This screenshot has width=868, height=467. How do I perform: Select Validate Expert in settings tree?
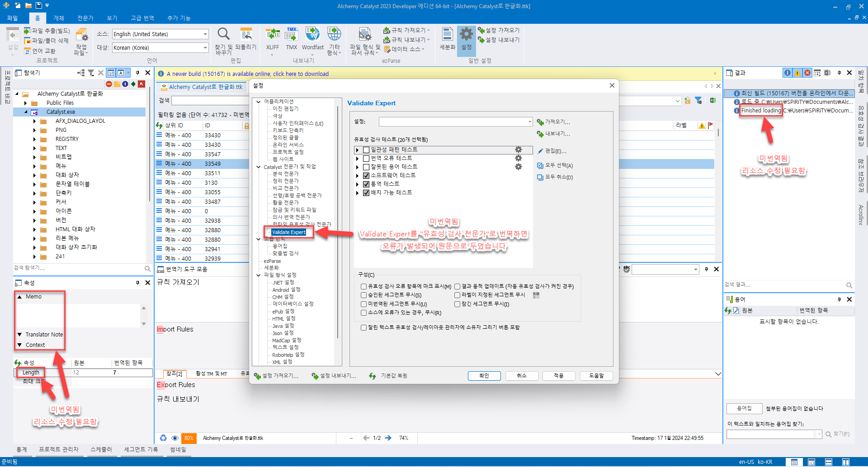tap(289, 232)
